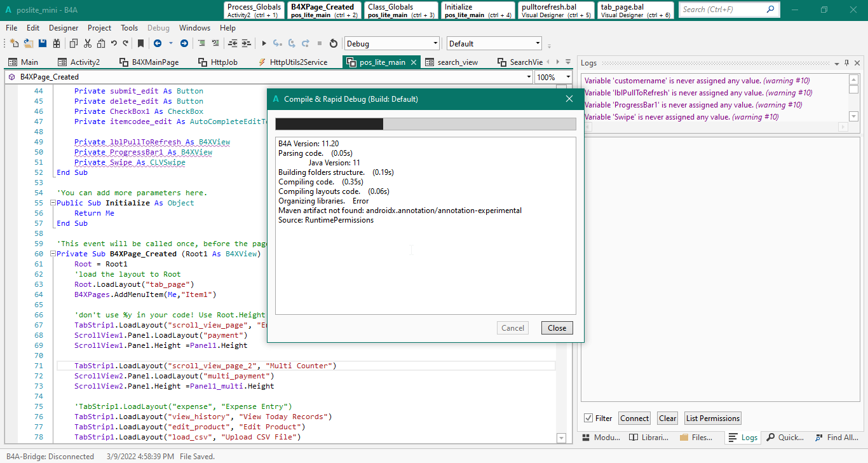Click the Cut scissors icon

87,43
